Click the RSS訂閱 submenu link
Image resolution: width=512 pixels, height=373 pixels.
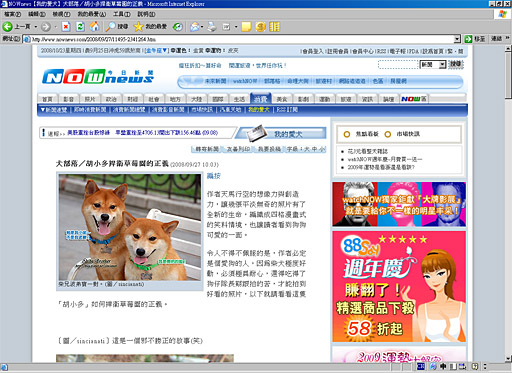coord(287,109)
